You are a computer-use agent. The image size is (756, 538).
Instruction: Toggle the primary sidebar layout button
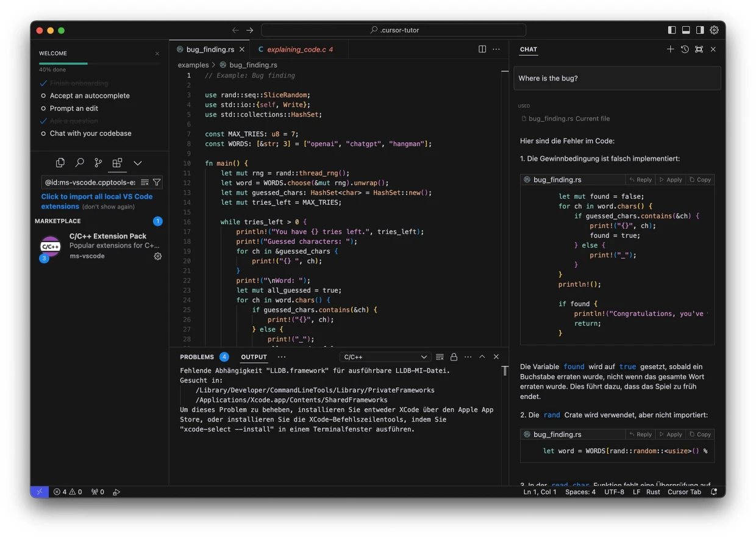pyautogui.click(x=672, y=30)
